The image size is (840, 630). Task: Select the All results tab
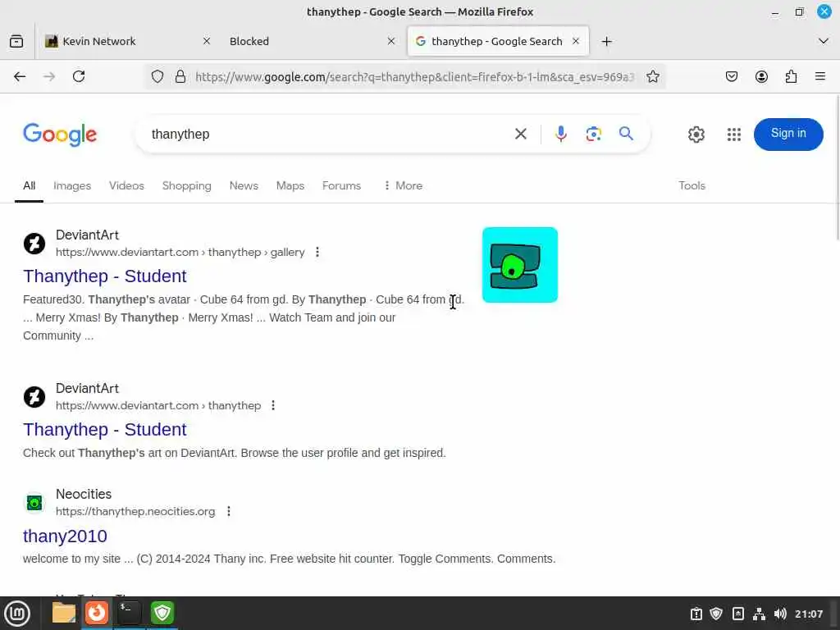click(x=29, y=185)
